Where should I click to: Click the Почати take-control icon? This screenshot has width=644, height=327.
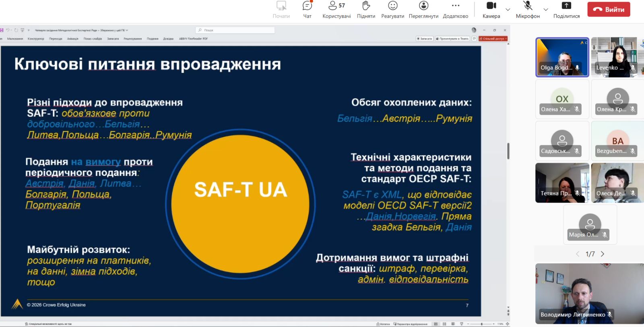point(281,10)
